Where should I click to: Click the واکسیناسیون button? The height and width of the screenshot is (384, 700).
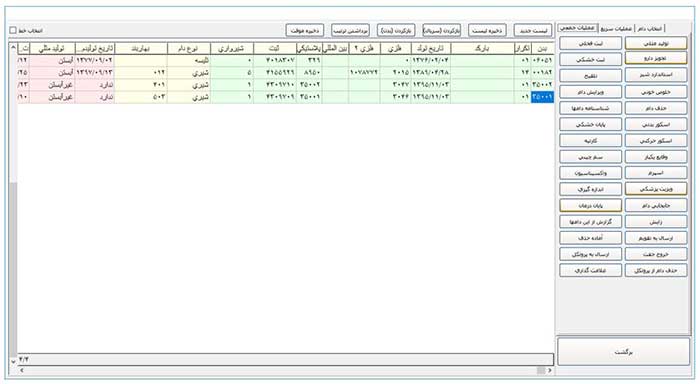pyautogui.click(x=591, y=173)
